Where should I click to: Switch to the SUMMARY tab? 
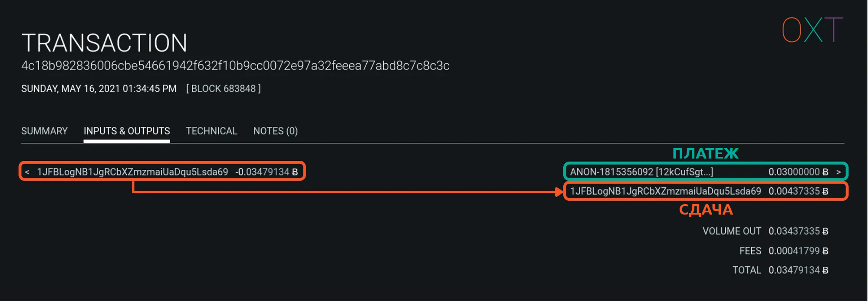[x=44, y=131]
